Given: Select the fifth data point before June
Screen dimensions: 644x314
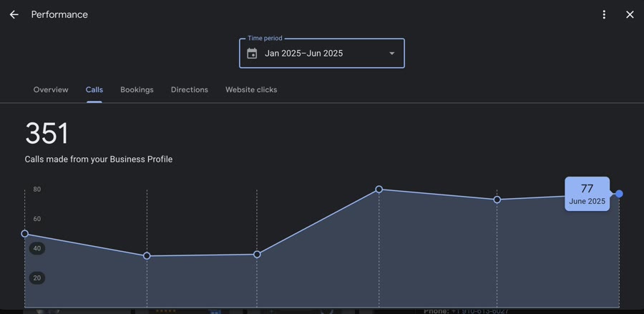Looking at the screenshot, I should (x=497, y=200).
